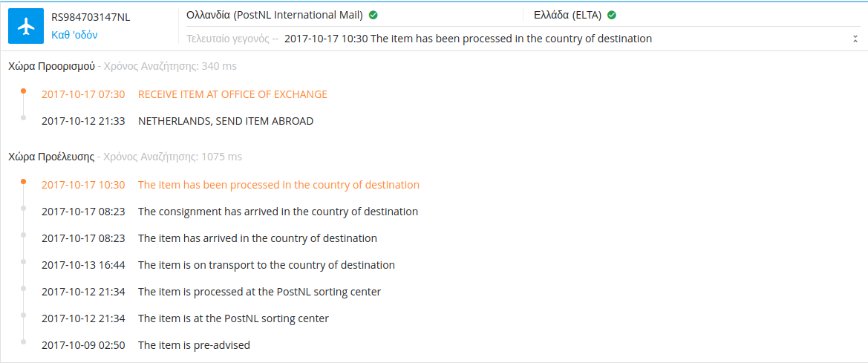Click Ολλανδία (PostNL International Mail) carrier label
Viewport: 868px width, 363px height.
[275, 15]
